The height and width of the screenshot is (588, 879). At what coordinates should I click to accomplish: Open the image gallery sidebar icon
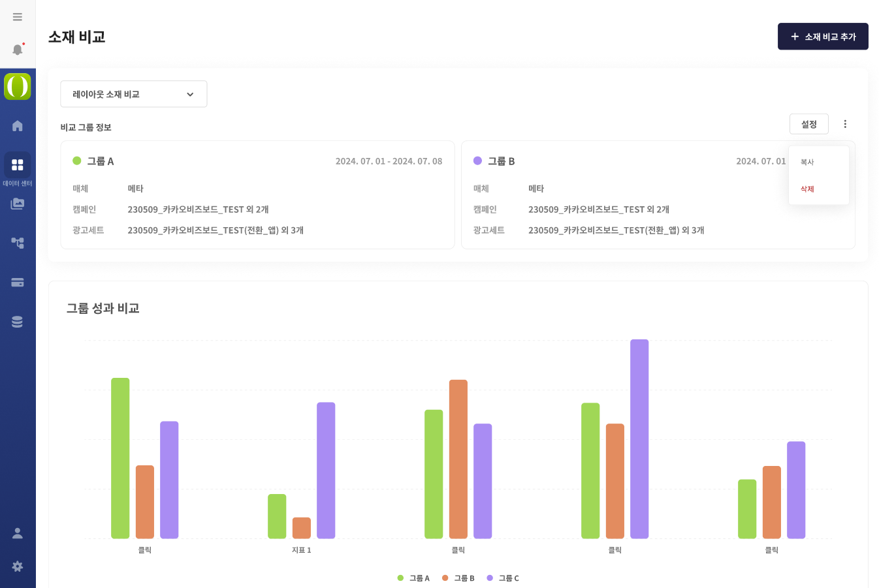(18, 204)
